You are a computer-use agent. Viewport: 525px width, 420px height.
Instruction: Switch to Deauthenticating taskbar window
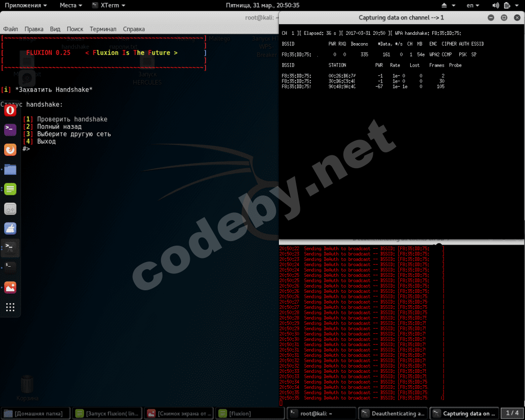tap(394, 414)
